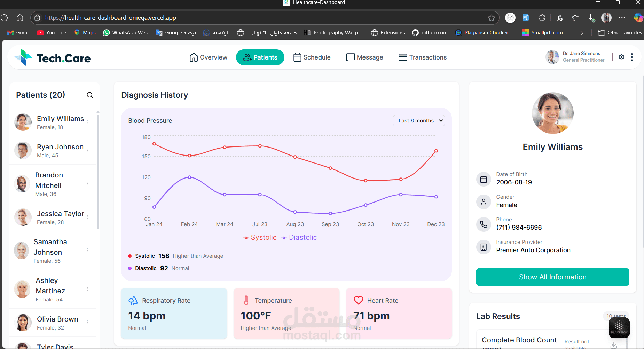Screen dimensions: 644x349
Task: Open the settings gear next to doctor profile
Action: [622, 57]
